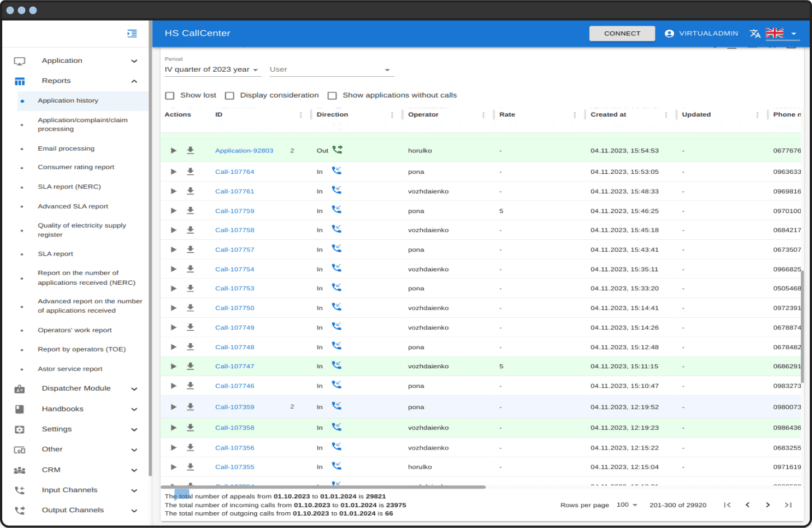Open the SLA report (NERC) menu item
This screenshot has height=528, width=812.
coord(69,187)
